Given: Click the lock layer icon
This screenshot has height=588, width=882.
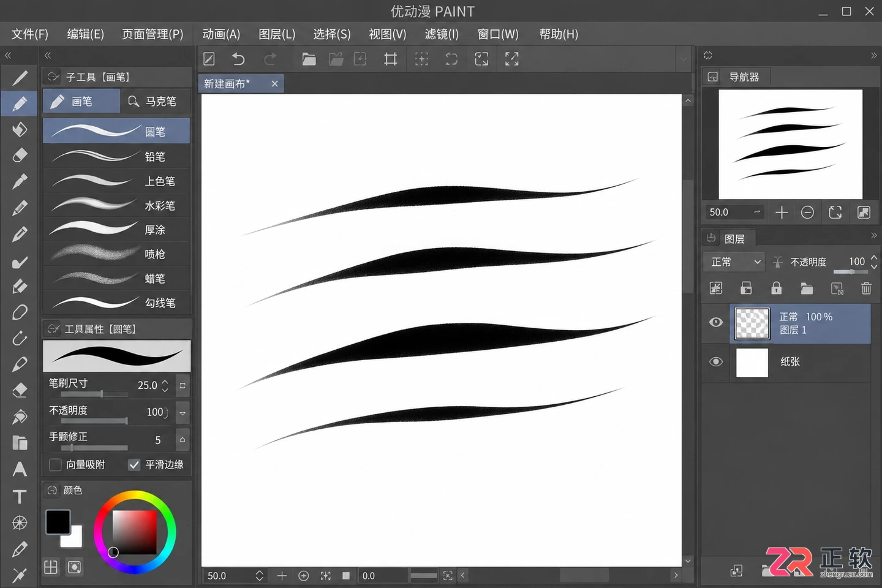Looking at the screenshot, I should (776, 288).
